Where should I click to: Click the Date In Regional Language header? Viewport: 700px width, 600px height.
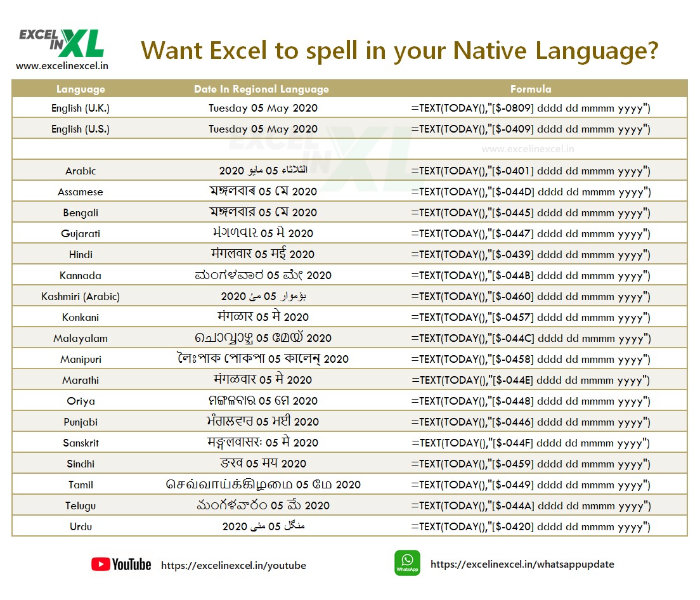coord(262,89)
